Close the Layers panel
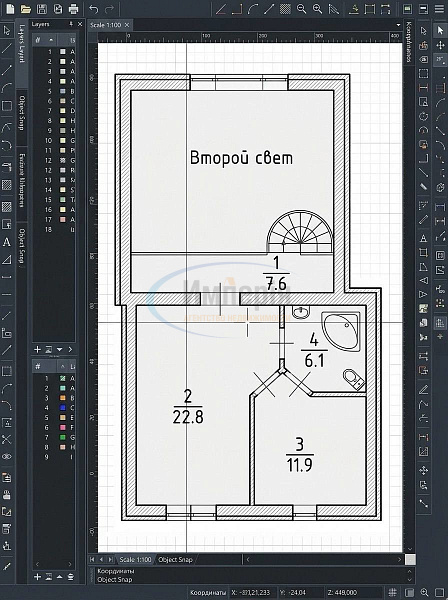 coord(80,24)
